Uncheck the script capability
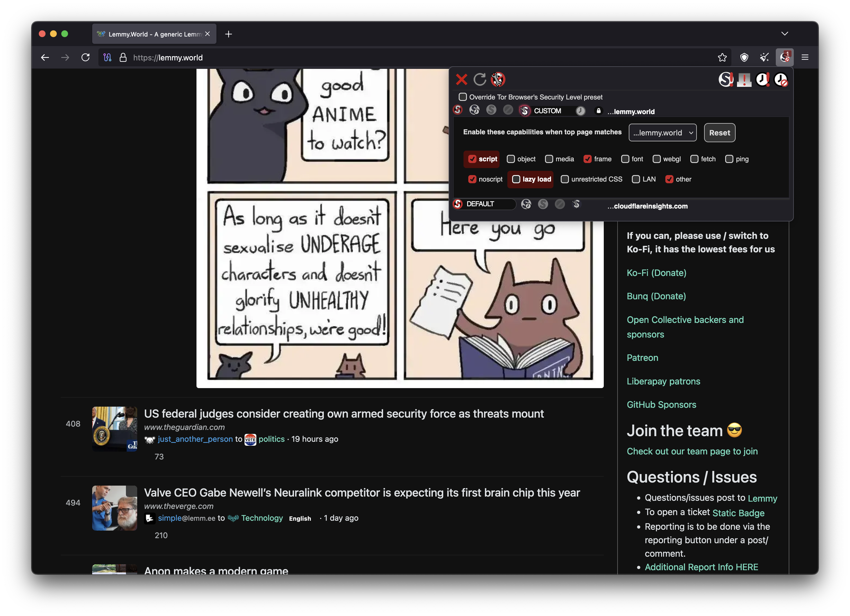The image size is (850, 616). click(x=472, y=159)
